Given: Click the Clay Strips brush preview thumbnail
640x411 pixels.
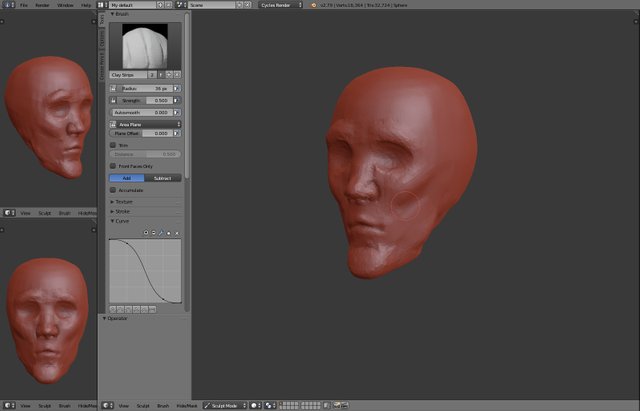Looking at the screenshot, I should (146, 44).
